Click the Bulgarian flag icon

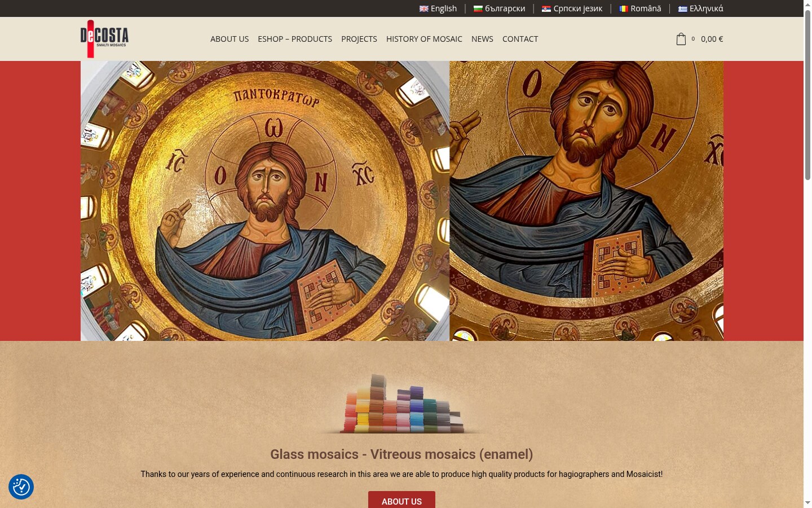pyautogui.click(x=478, y=8)
